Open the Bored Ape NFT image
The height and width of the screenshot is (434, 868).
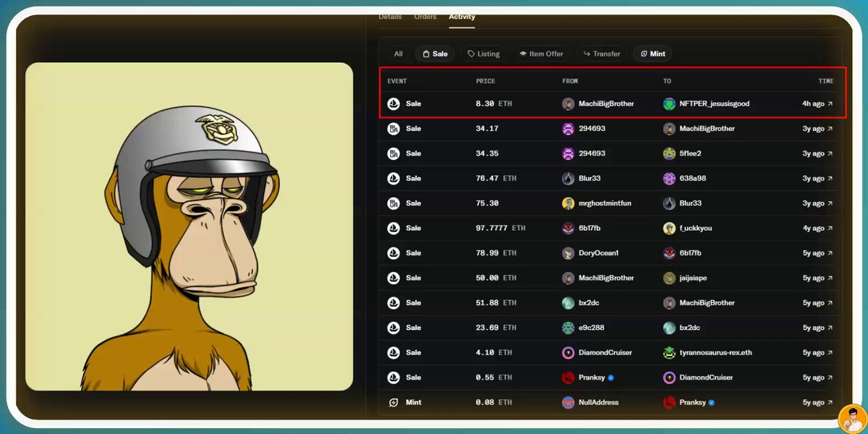(189, 226)
